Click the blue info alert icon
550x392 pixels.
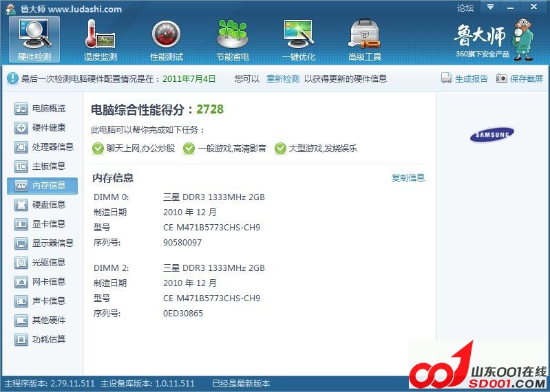click(12, 78)
